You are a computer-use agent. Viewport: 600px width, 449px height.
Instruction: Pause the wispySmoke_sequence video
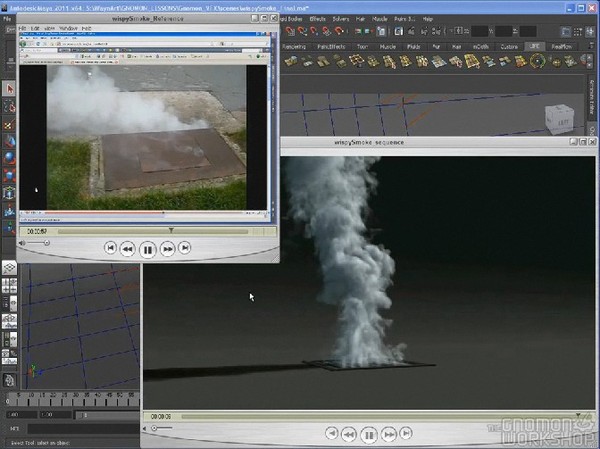[x=369, y=435]
